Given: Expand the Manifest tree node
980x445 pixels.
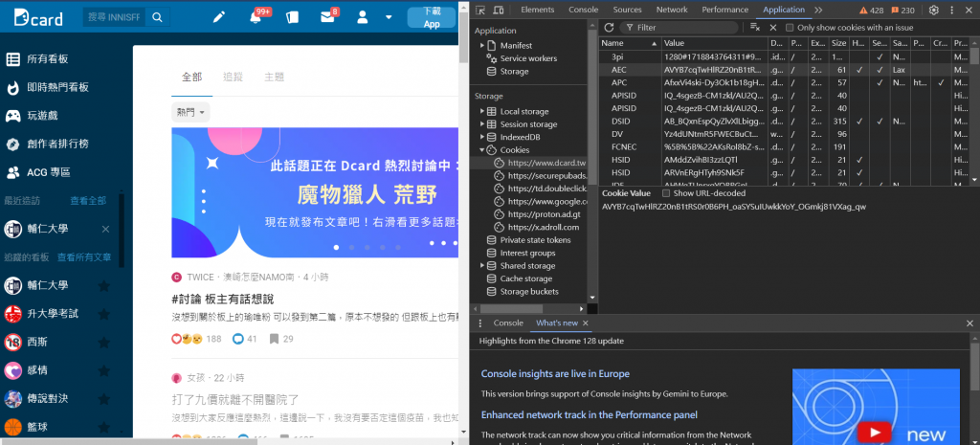Looking at the screenshot, I should click(x=482, y=46).
